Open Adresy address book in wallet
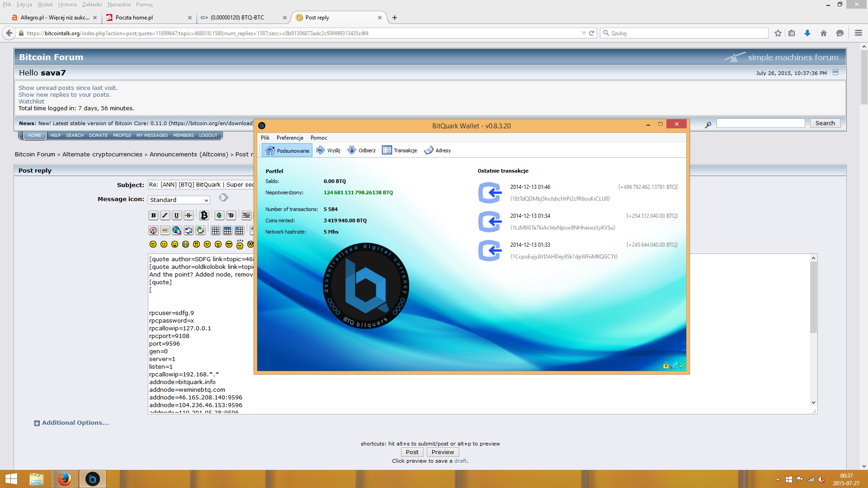This screenshot has height=488, width=868. [x=437, y=150]
